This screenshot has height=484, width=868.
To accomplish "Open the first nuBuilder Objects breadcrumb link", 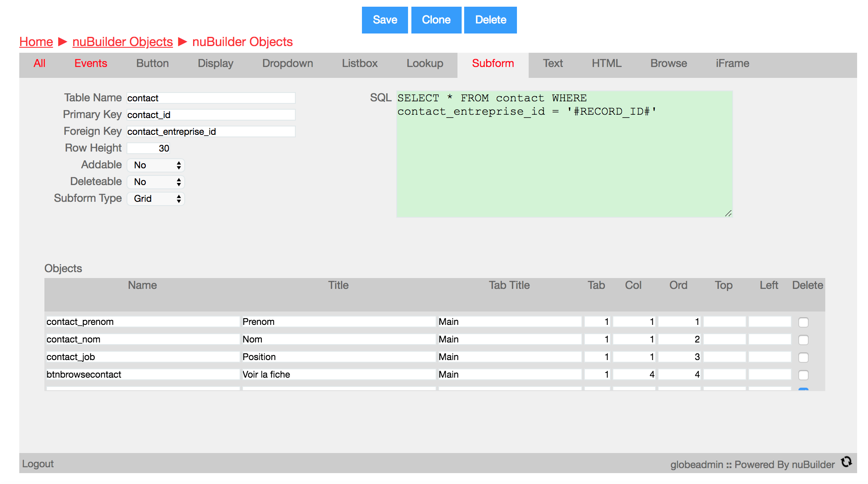I will (x=123, y=42).
